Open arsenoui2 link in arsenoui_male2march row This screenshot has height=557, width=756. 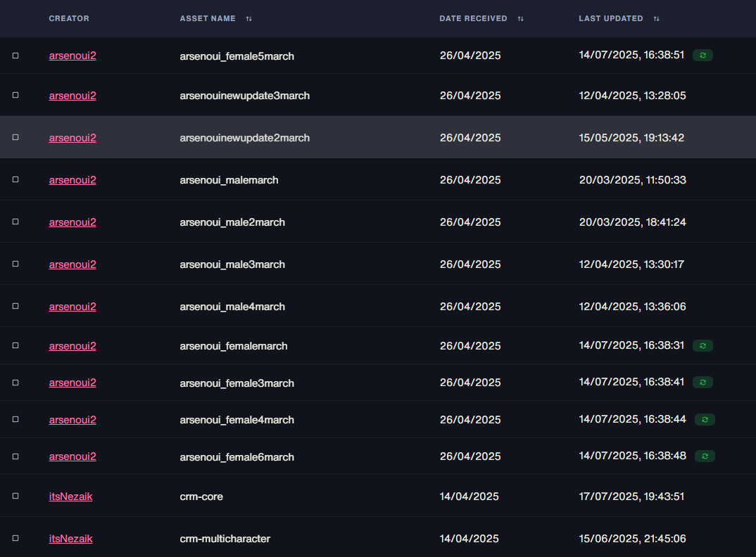[x=73, y=222]
